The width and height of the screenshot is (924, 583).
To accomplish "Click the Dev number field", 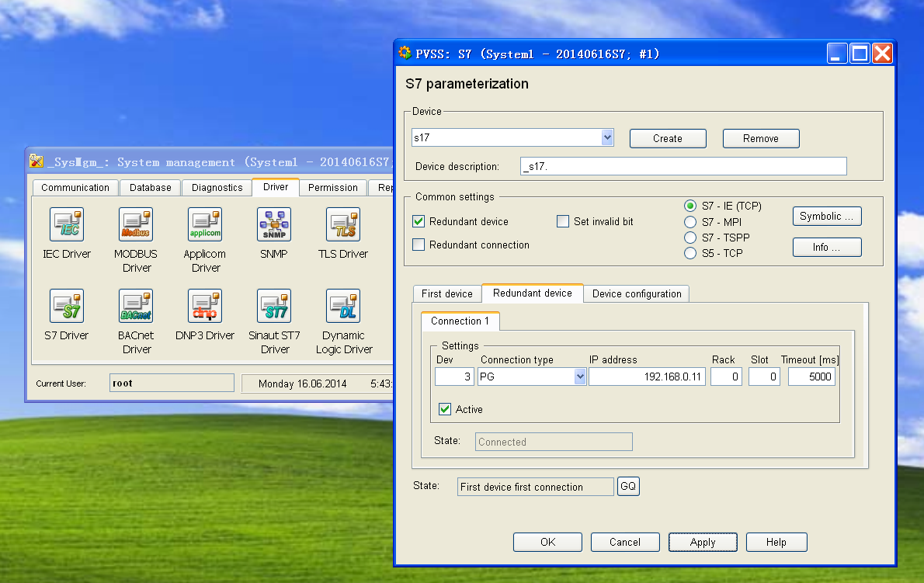I will tap(454, 377).
